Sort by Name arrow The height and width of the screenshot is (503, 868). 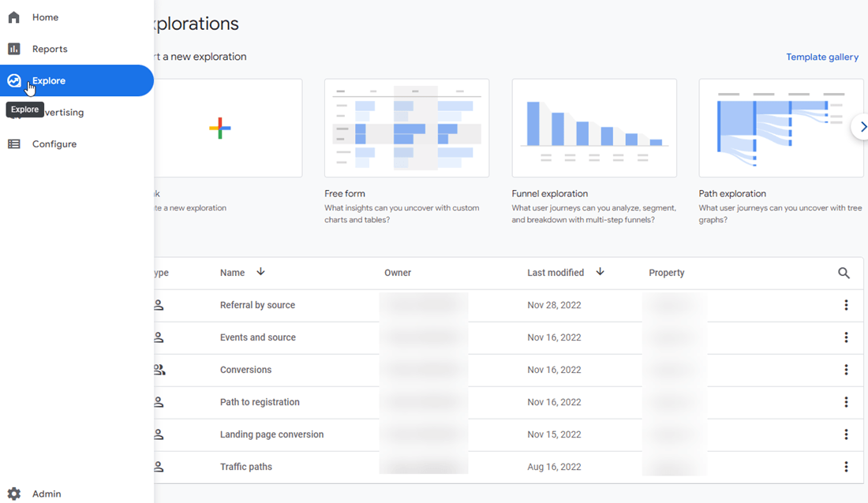pos(260,272)
